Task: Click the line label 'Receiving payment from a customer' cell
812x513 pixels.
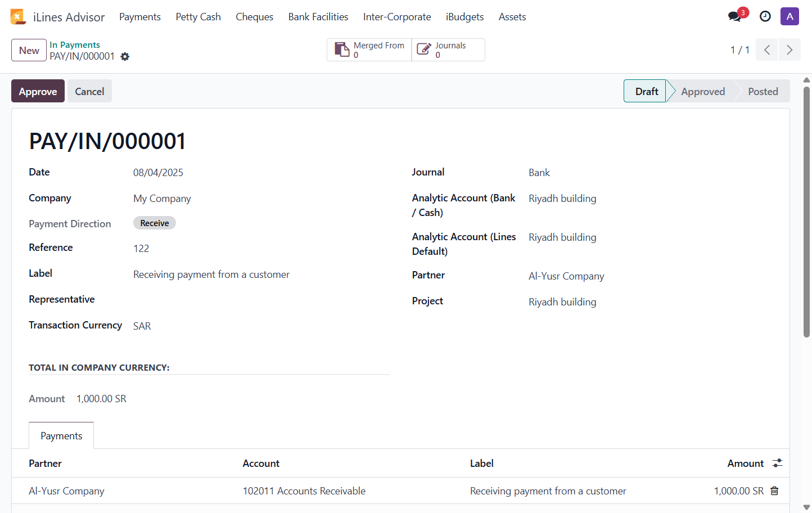Action: (x=548, y=491)
